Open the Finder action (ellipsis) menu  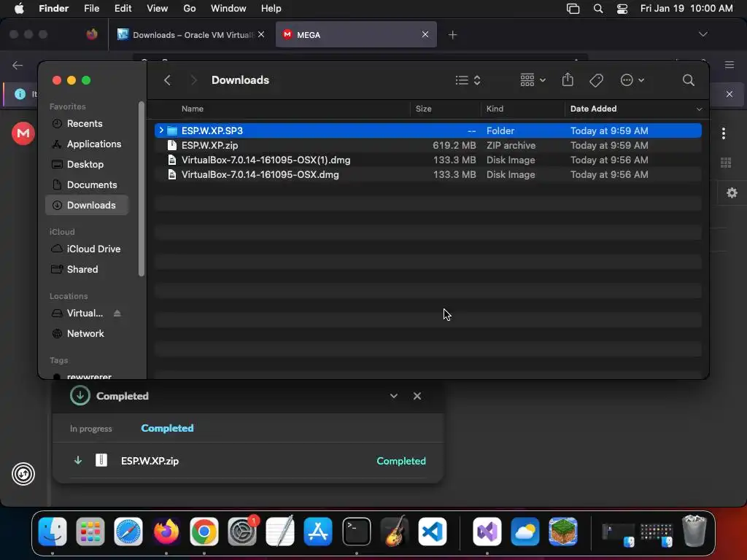click(632, 80)
